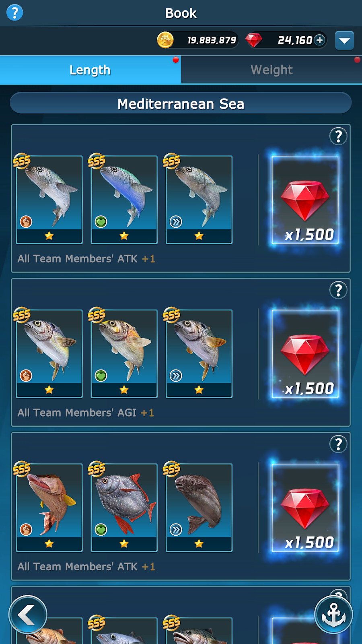Tap the anchor fishing button

point(333,615)
